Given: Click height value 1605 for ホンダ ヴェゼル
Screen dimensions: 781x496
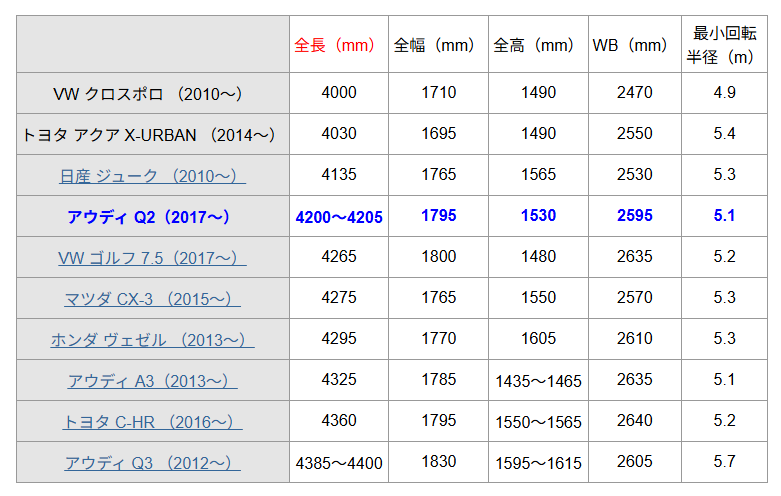Looking at the screenshot, I should (538, 338).
